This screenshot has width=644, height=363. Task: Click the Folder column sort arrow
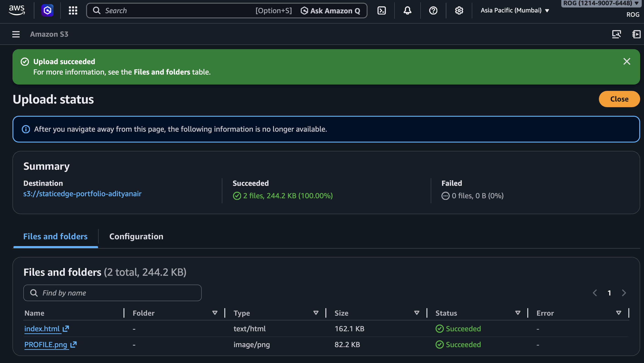click(215, 313)
